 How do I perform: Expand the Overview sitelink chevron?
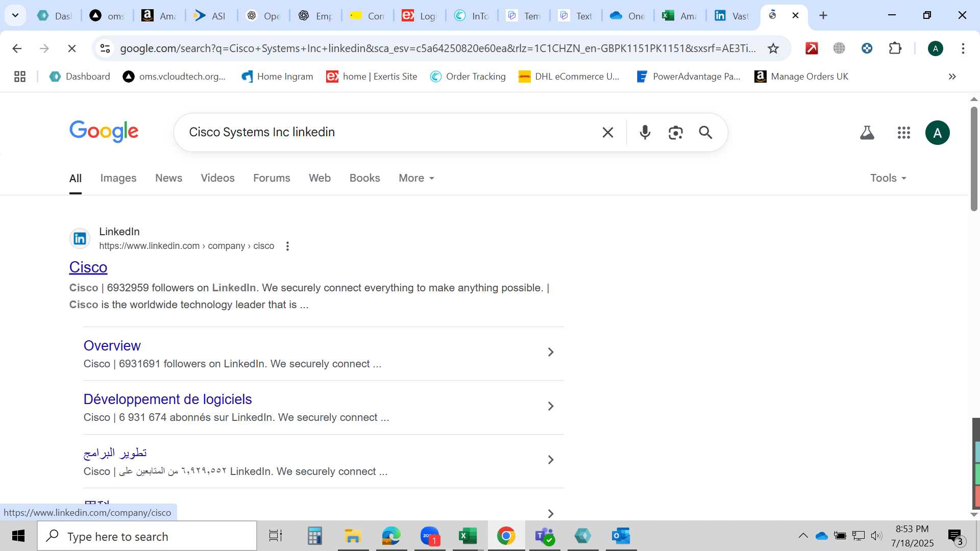[551, 352]
